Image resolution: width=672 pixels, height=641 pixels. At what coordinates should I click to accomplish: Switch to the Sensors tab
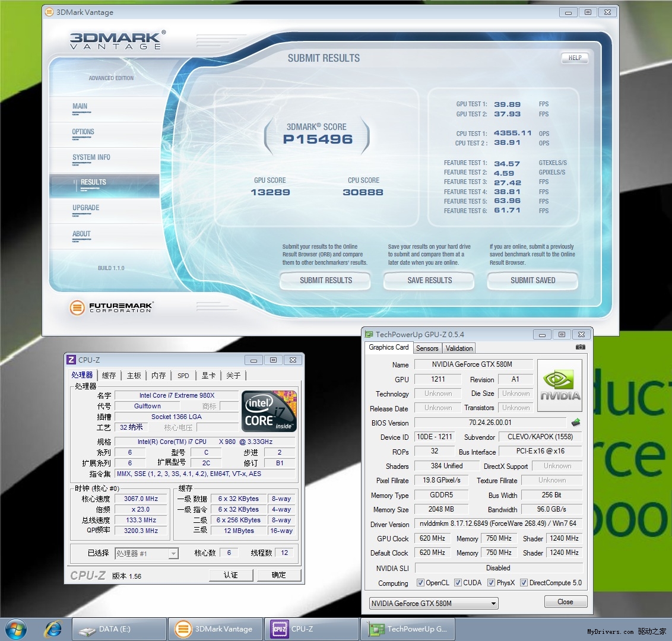[x=427, y=348]
